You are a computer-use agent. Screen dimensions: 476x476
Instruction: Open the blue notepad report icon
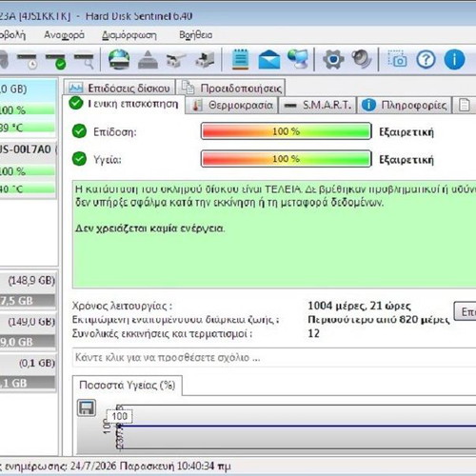(240, 59)
